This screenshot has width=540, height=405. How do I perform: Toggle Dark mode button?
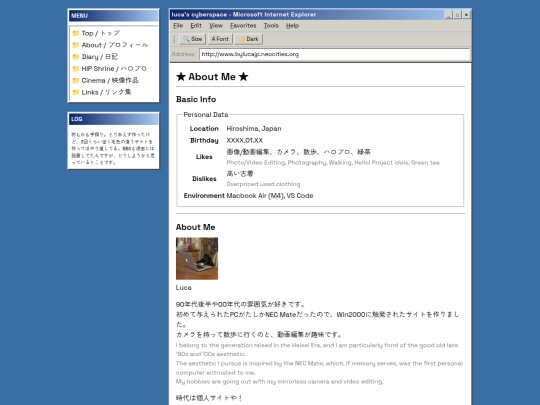pos(249,39)
